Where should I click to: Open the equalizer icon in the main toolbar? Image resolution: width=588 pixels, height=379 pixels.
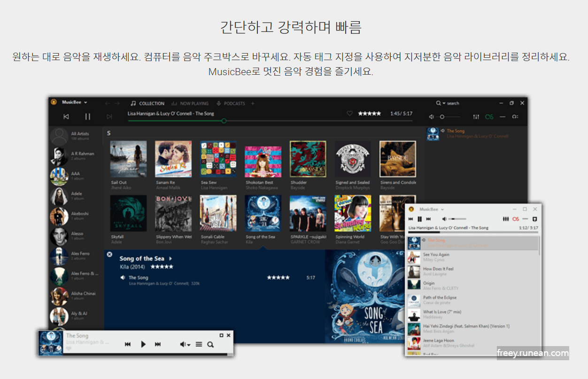pos(475,116)
